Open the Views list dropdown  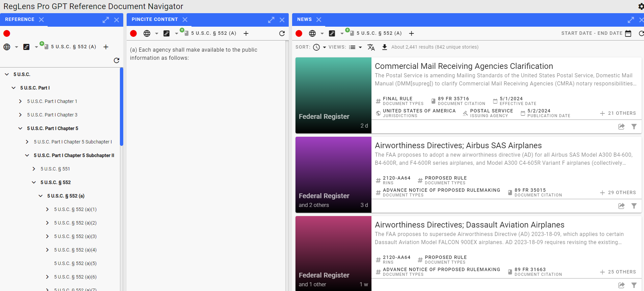(356, 47)
